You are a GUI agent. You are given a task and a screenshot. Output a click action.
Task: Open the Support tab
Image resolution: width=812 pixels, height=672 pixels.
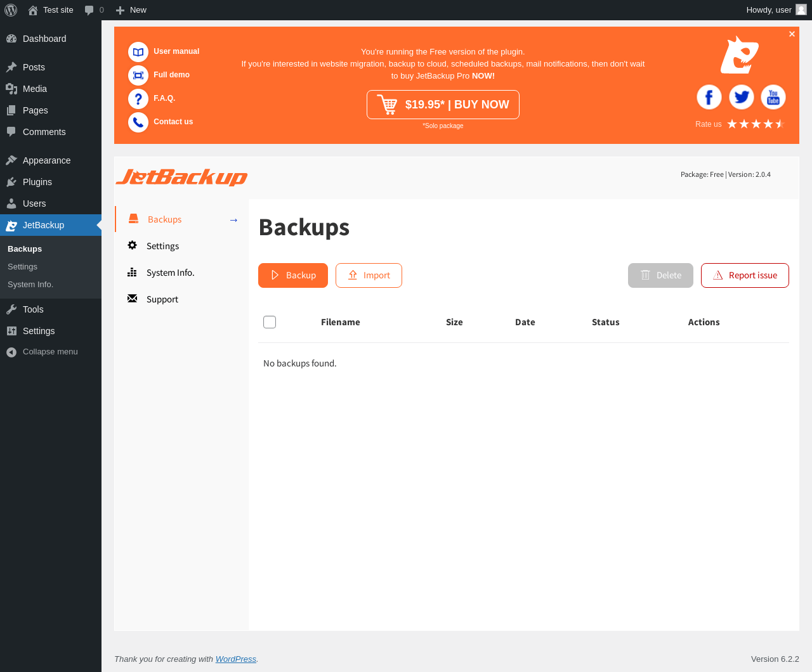click(181, 299)
